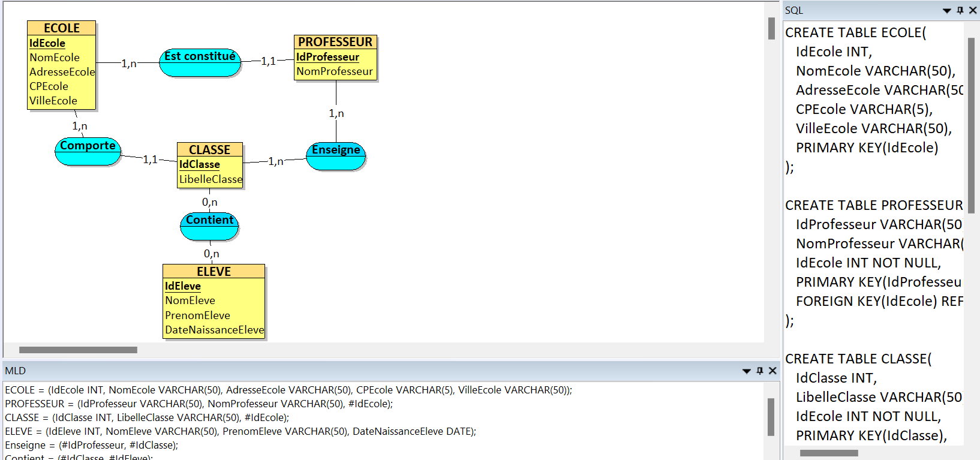
Task: Pin the MLD panel
Action: [x=760, y=371]
